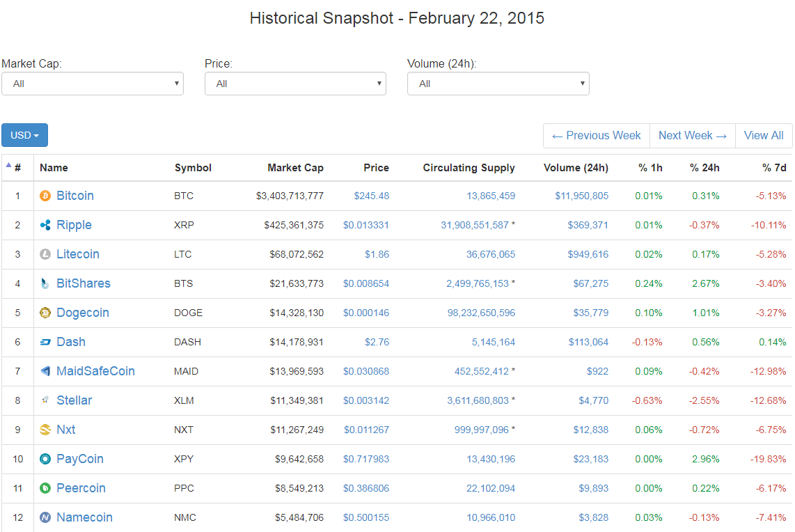This screenshot has height=532, width=795.
Task: Open the Stellar name link
Action: (x=74, y=400)
